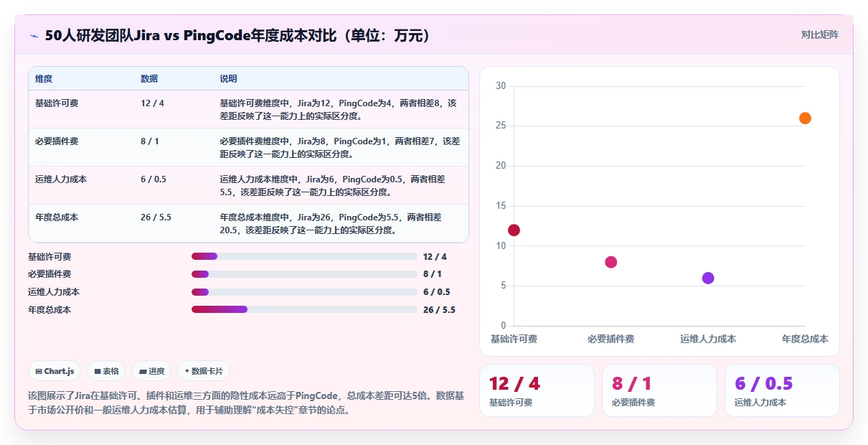The image size is (868, 445).
Task: Click the 10 y-axis tick label
Action: click(x=501, y=245)
